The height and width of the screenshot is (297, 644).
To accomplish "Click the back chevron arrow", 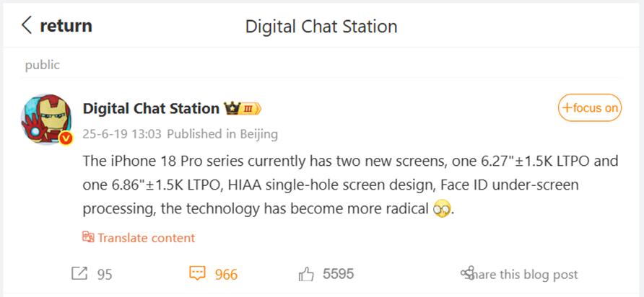I will pos(27,27).
